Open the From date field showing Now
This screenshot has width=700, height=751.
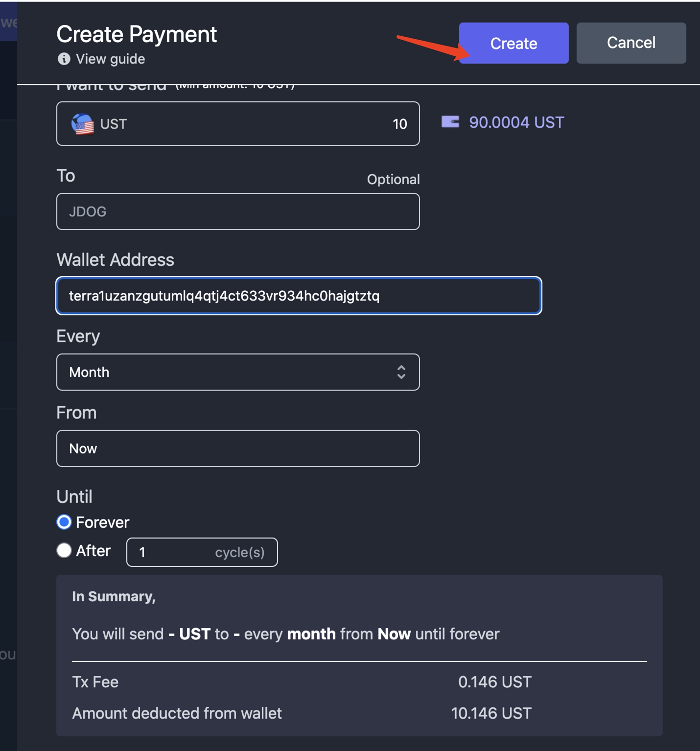click(x=237, y=448)
